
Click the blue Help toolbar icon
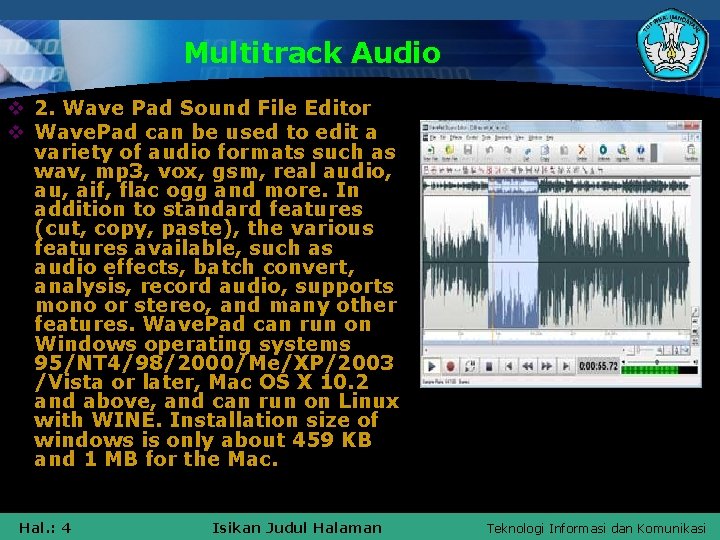pos(641,152)
